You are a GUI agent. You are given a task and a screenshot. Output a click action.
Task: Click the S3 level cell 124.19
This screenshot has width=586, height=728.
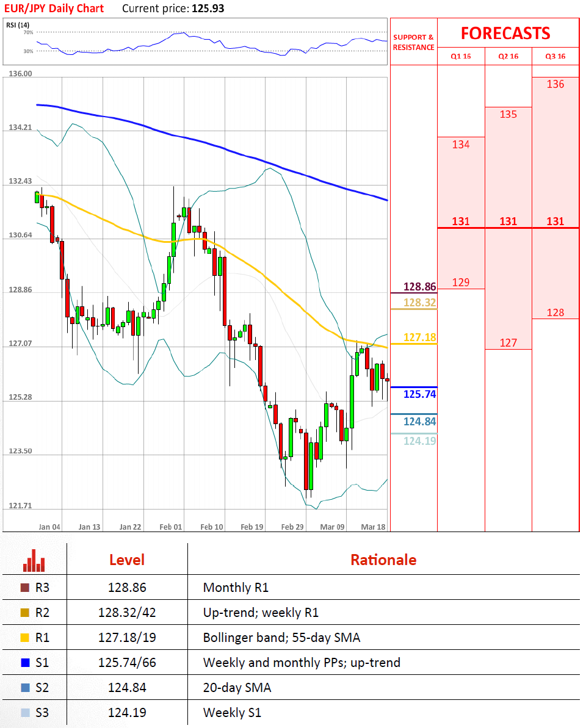coord(127,713)
